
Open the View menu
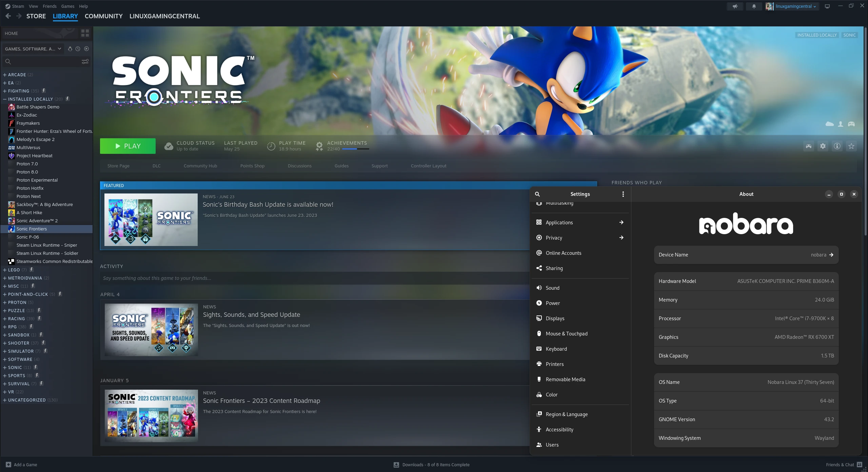(33, 6)
